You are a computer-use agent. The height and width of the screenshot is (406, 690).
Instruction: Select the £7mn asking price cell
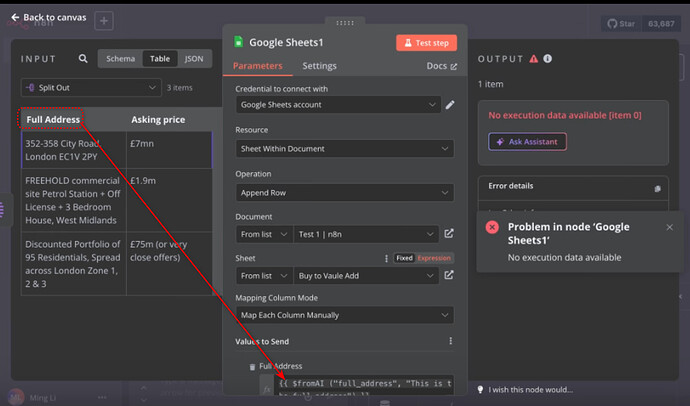pyautogui.click(x=169, y=150)
